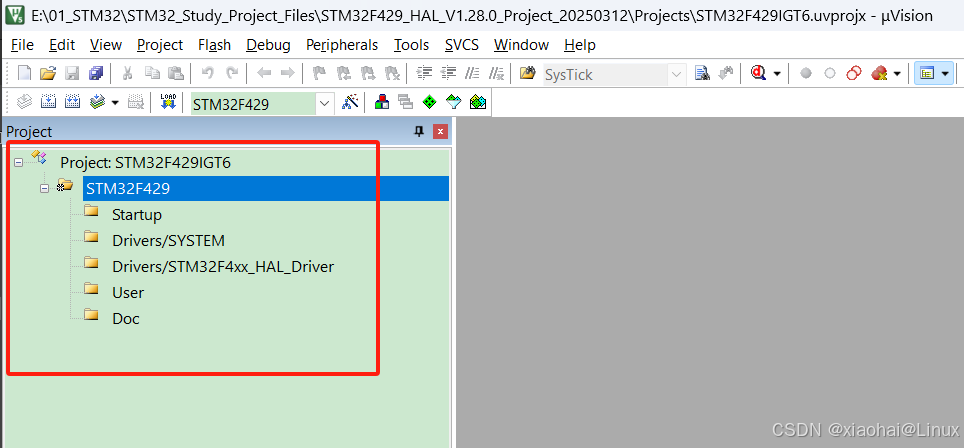Click the Save All icon
Screen dimensions: 964x448
pyautogui.click(x=97, y=74)
